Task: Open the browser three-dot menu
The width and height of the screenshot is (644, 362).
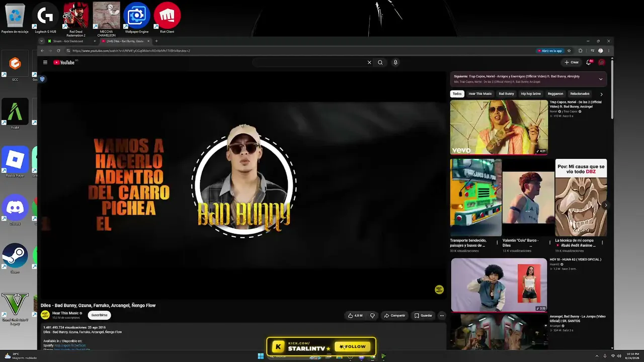Action: [x=609, y=51]
